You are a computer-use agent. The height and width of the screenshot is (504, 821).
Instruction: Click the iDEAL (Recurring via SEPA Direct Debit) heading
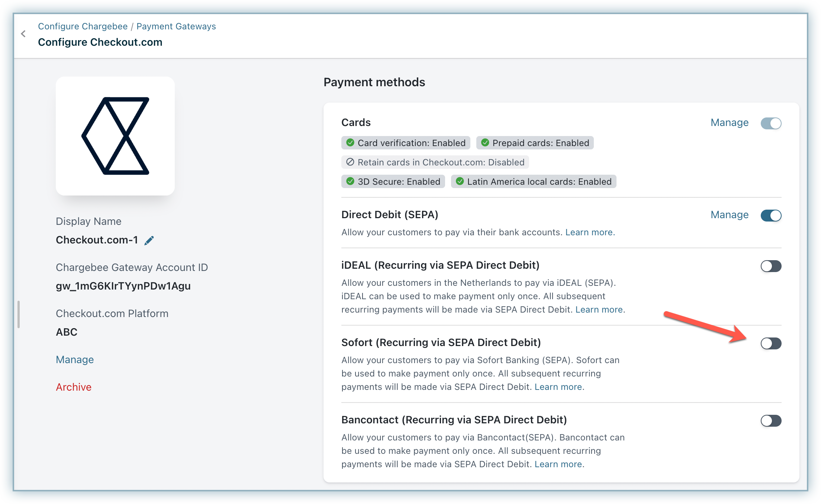pos(440,265)
